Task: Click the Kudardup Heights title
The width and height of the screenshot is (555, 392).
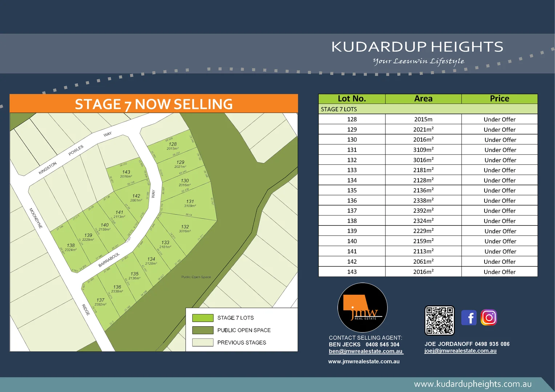Action: (x=417, y=47)
